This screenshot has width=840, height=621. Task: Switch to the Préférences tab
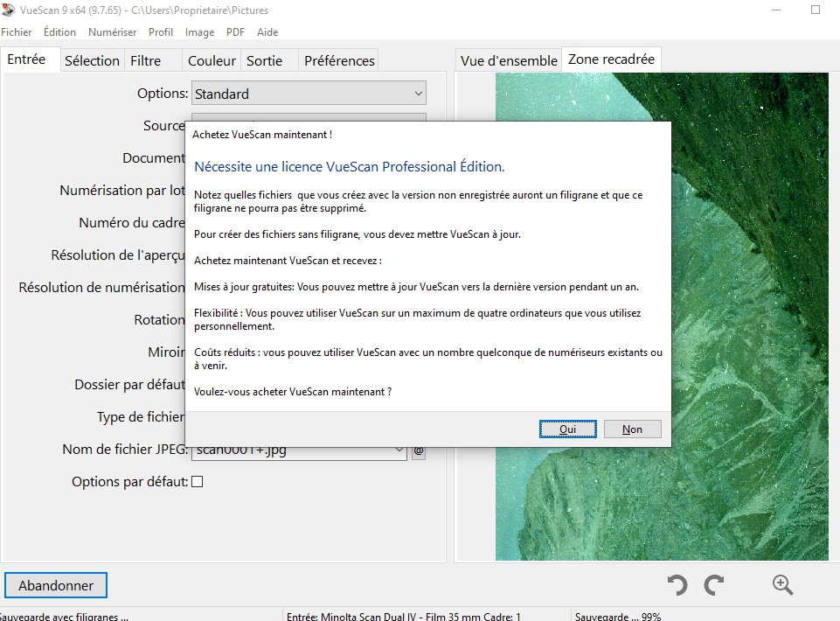(x=339, y=60)
